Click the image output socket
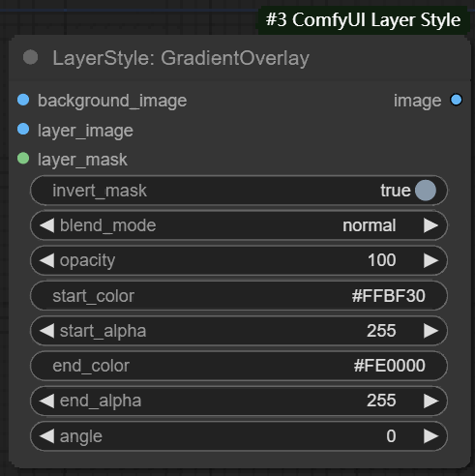475x476 pixels. coord(456,100)
